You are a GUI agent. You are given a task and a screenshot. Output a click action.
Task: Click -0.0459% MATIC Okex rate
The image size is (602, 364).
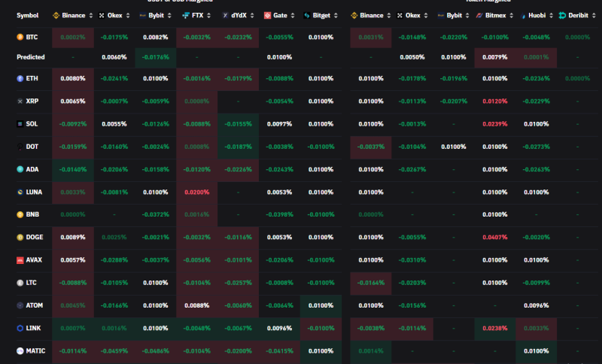point(114,351)
